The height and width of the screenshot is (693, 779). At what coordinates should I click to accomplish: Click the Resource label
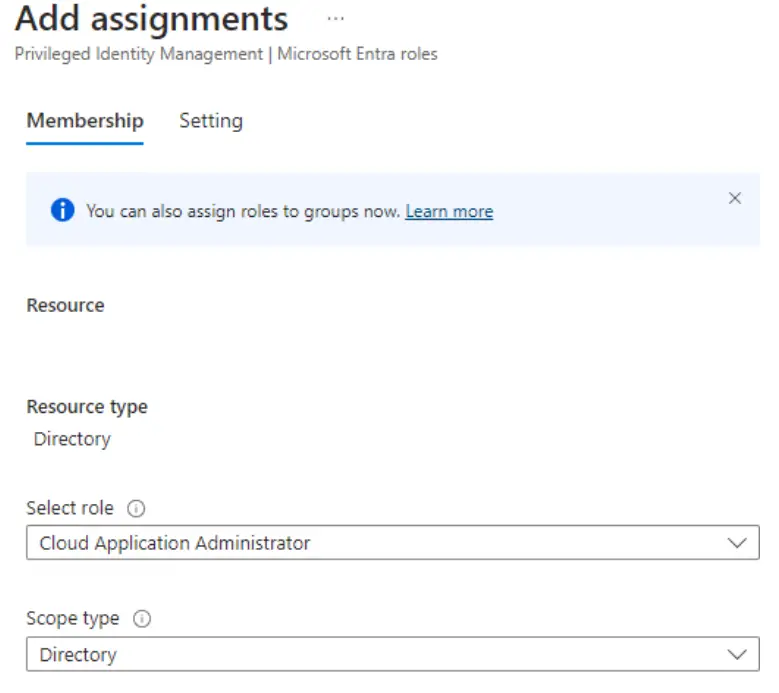point(66,305)
